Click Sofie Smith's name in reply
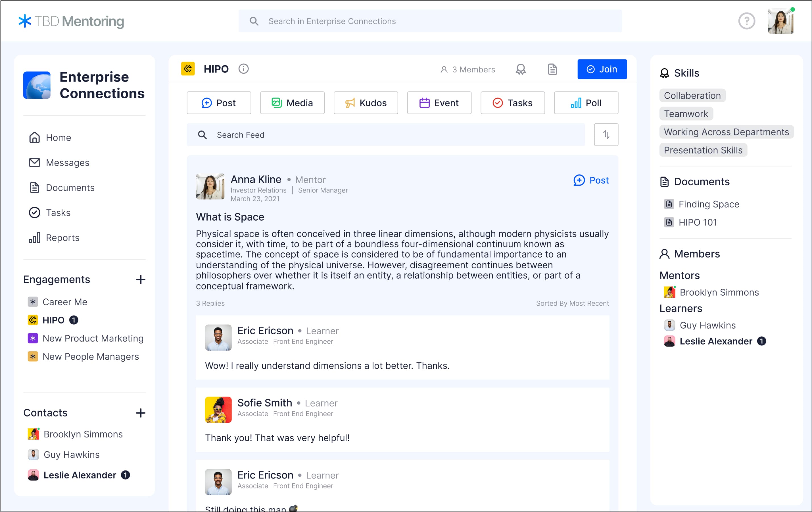 tap(265, 403)
